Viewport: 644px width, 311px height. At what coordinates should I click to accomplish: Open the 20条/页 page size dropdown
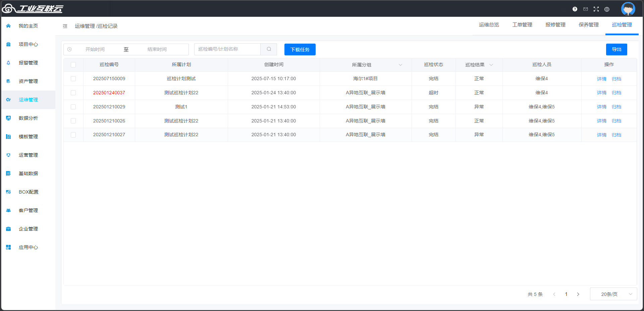pyautogui.click(x=613, y=294)
